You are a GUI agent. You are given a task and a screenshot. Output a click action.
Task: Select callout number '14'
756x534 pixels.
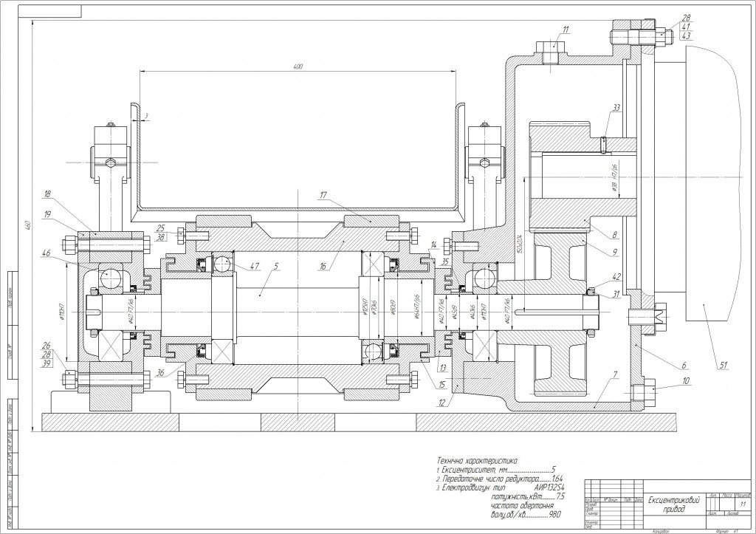coord(433,246)
